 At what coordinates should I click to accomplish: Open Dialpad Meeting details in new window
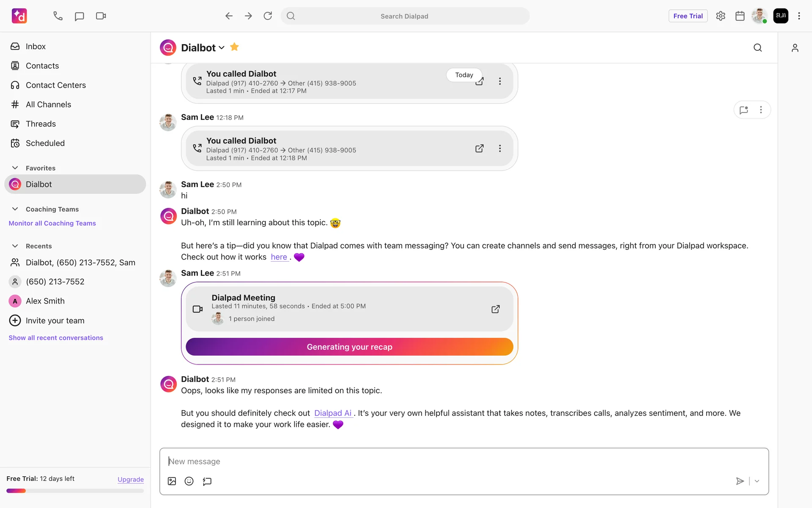pos(496,309)
